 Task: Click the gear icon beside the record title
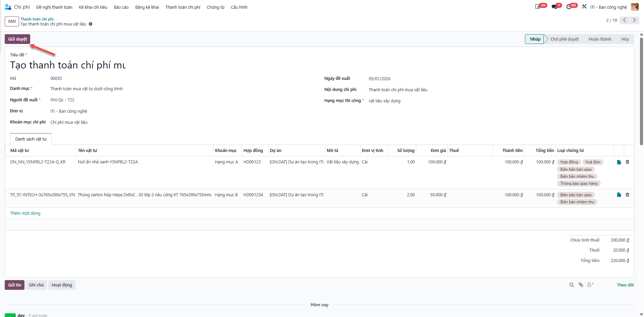[91, 24]
